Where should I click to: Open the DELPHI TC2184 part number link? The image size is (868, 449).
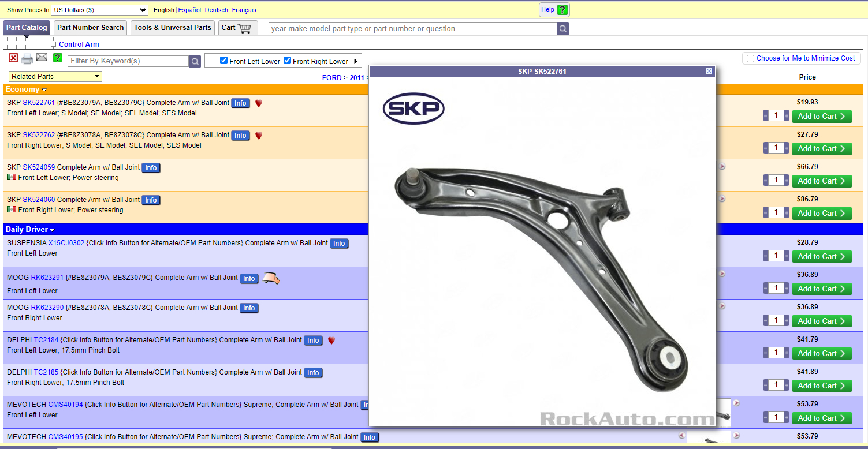(46, 340)
